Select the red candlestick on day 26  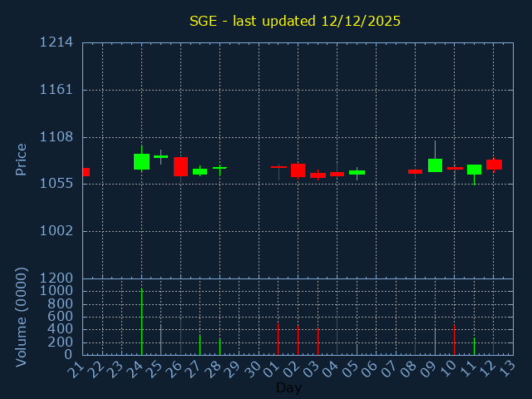[x=180, y=166]
